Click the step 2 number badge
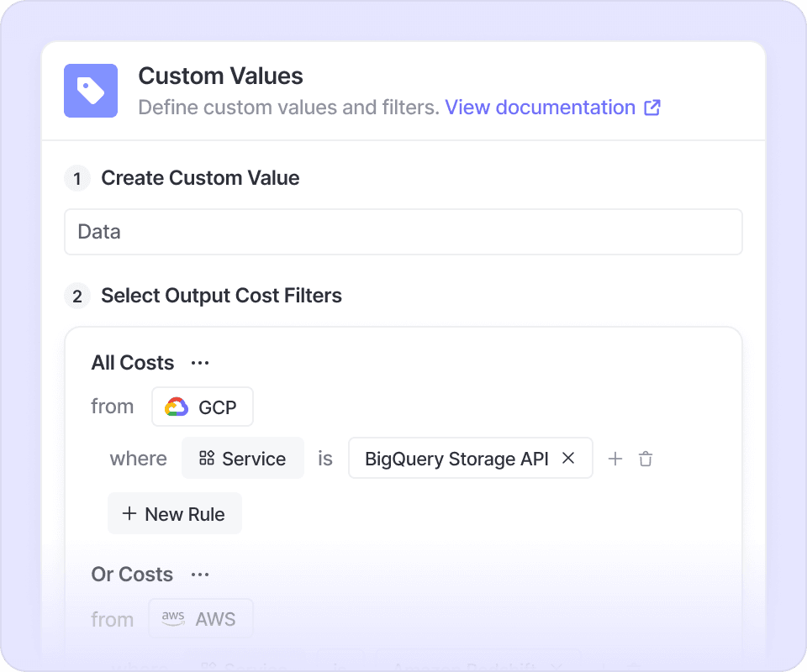Image resolution: width=807 pixels, height=672 pixels. (x=77, y=296)
